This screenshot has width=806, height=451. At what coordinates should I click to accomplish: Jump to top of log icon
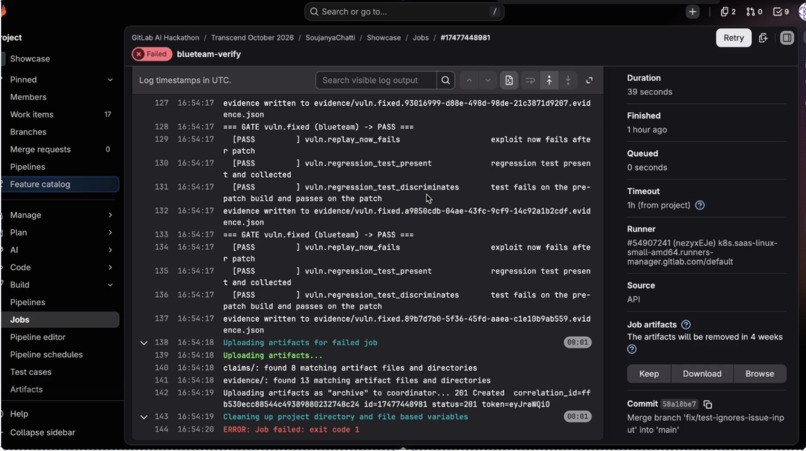tap(549, 80)
